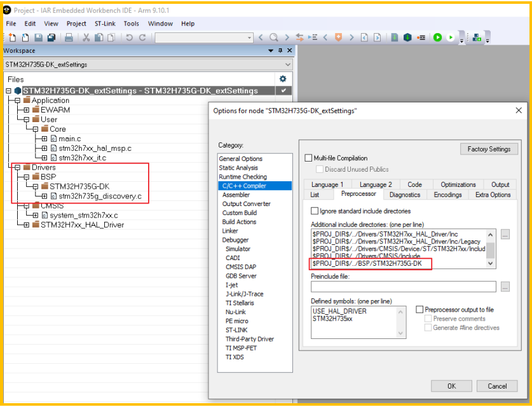This screenshot has height=407, width=532.
Task: Click the Navigate Forward page icon
Action: 378,38
